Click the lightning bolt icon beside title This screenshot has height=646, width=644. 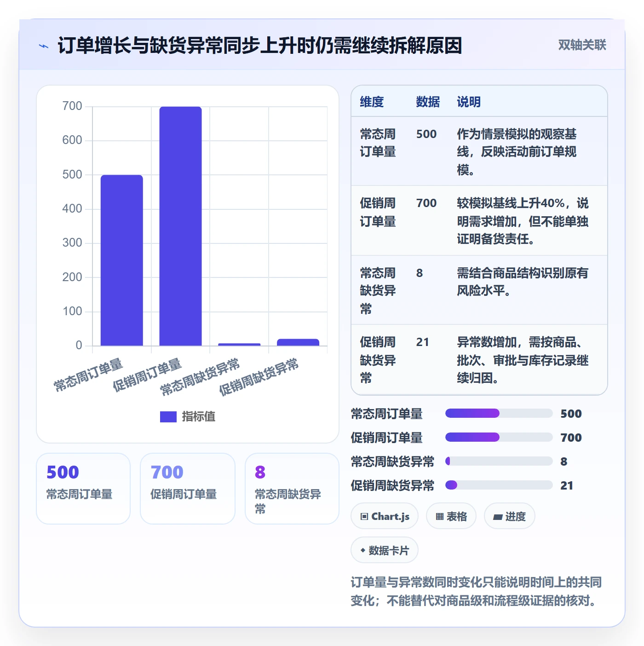click(x=44, y=46)
